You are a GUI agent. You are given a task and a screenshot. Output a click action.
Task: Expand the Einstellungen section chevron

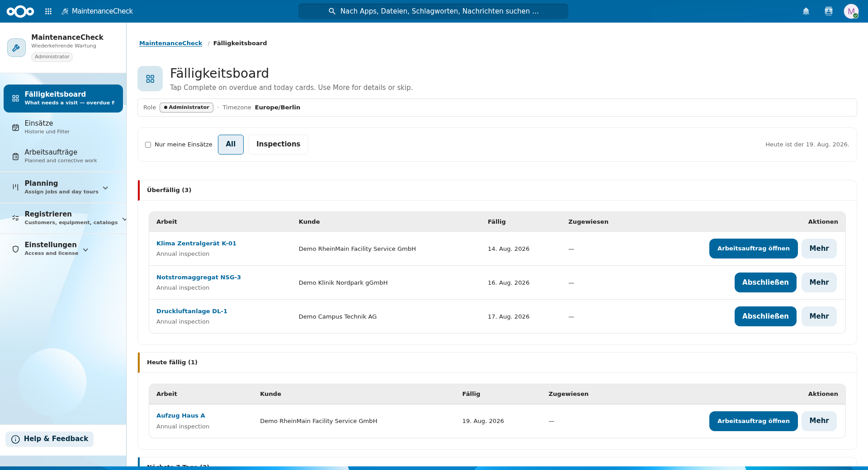(85, 250)
